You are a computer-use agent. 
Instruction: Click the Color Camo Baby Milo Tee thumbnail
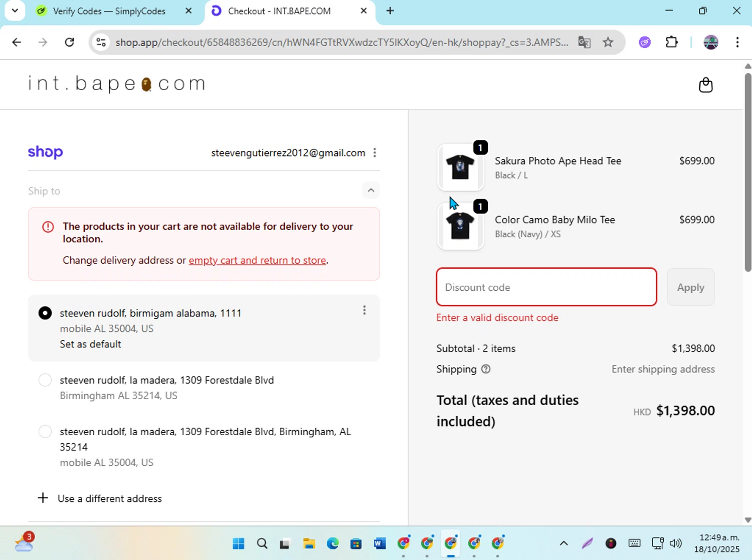(460, 226)
